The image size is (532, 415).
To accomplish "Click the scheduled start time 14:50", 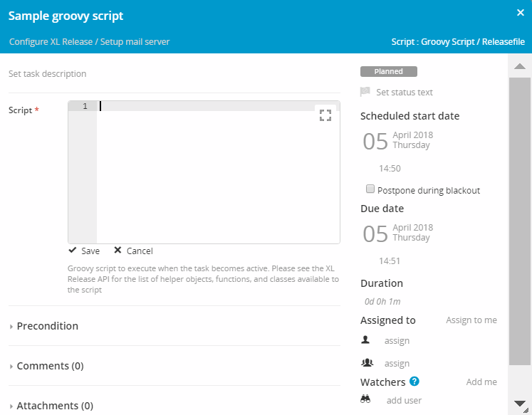I will (x=390, y=169).
